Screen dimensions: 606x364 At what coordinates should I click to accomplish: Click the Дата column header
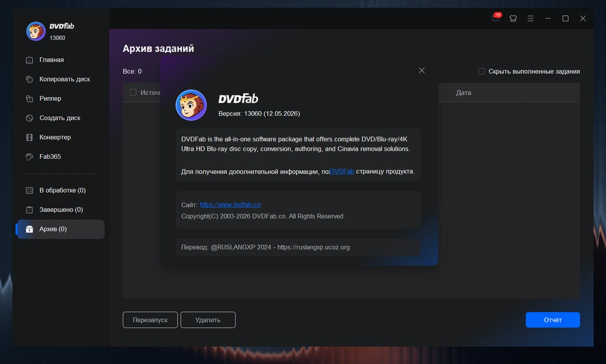464,93
